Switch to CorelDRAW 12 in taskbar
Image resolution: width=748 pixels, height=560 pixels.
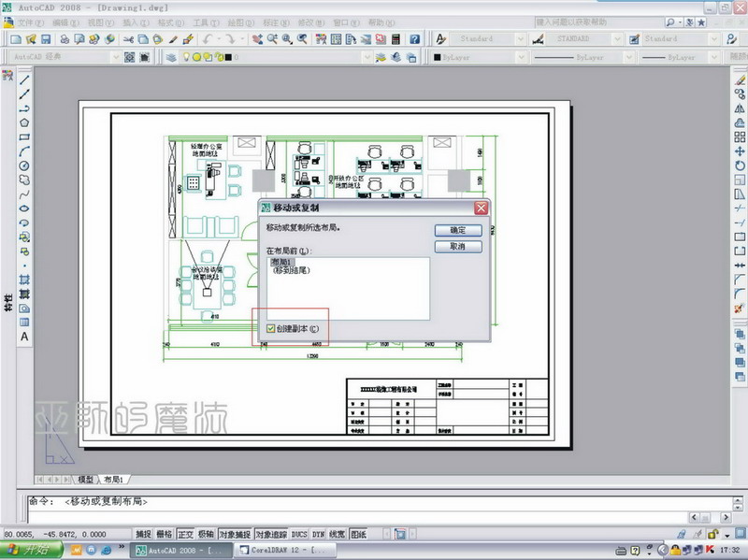284,550
